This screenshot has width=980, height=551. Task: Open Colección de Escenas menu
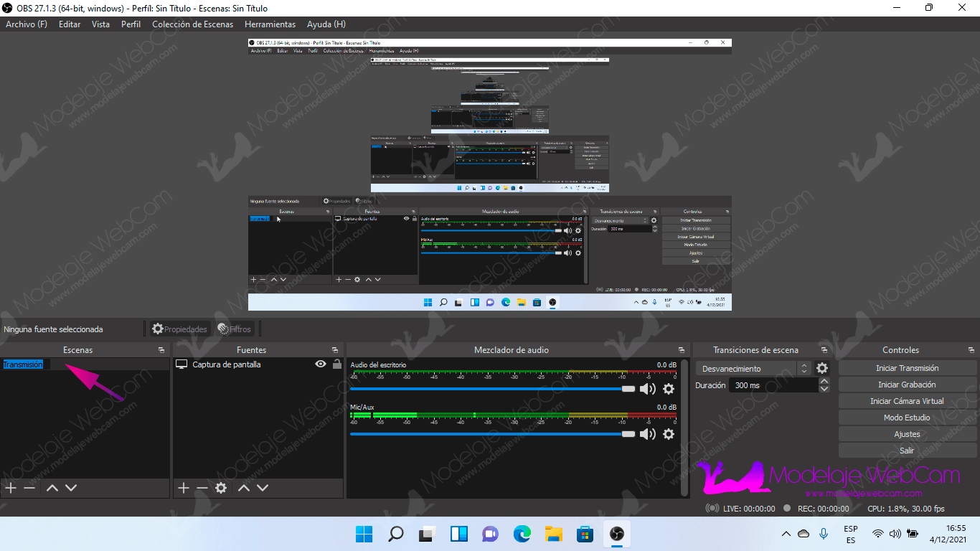[192, 24]
